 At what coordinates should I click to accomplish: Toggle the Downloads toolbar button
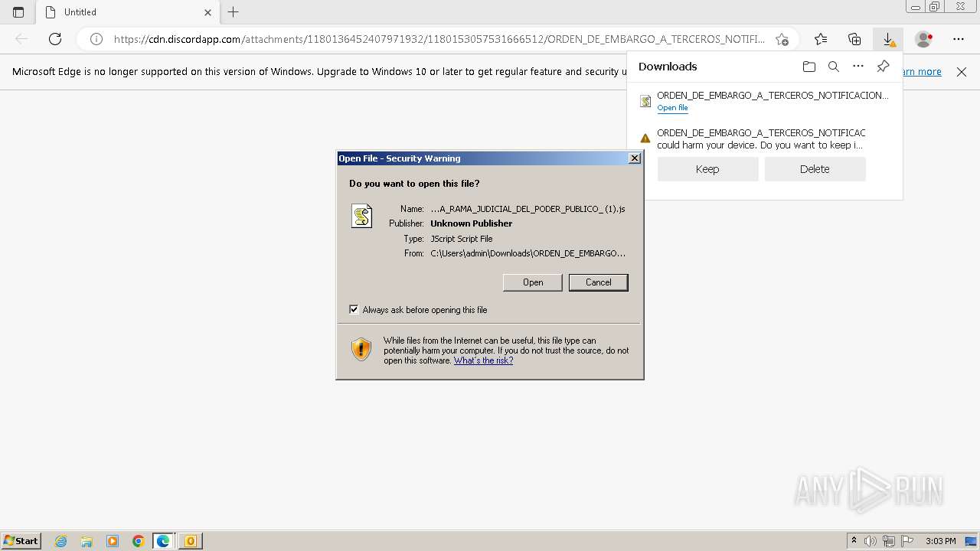pyautogui.click(x=888, y=39)
